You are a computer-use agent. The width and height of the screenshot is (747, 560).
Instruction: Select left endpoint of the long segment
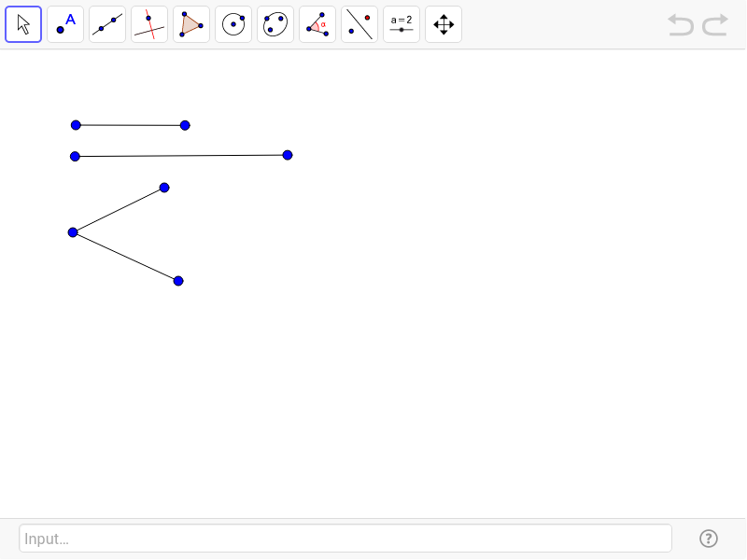(x=75, y=156)
